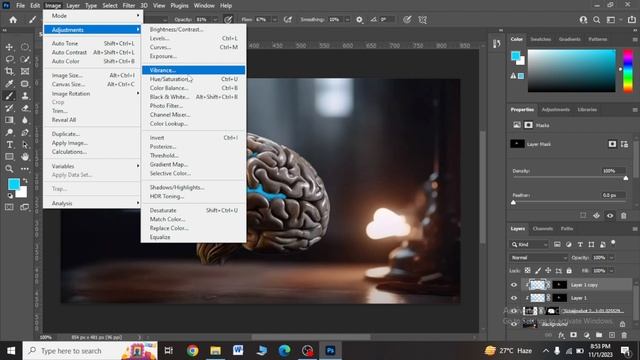The height and width of the screenshot is (360, 640).
Task: Add layer mask from Layers panel bottom
Action: 573,335
